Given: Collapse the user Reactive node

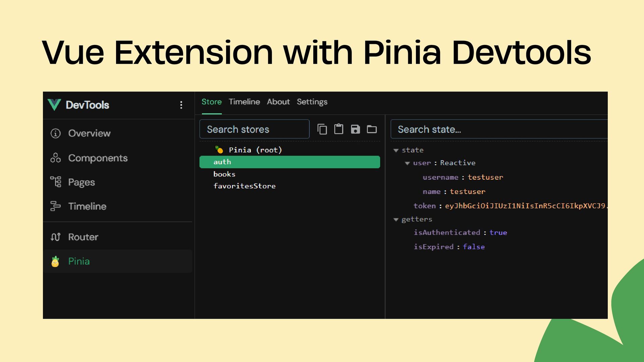Looking at the screenshot, I should click(x=407, y=163).
